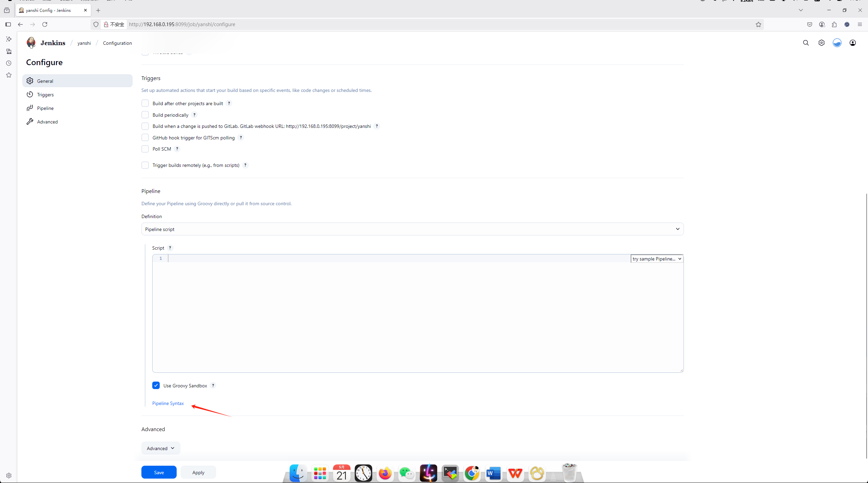The width and height of the screenshot is (868, 483).
Task: Select Pipeline in the sidebar
Action: (x=45, y=108)
